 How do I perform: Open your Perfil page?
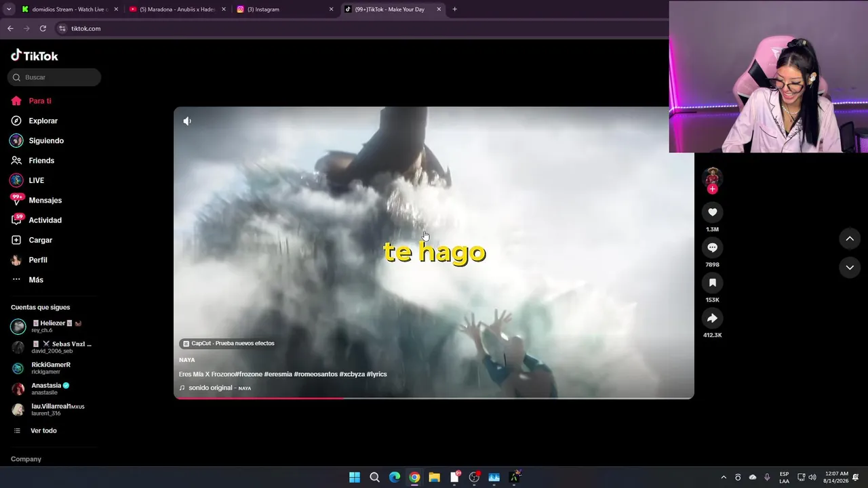pos(38,260)
